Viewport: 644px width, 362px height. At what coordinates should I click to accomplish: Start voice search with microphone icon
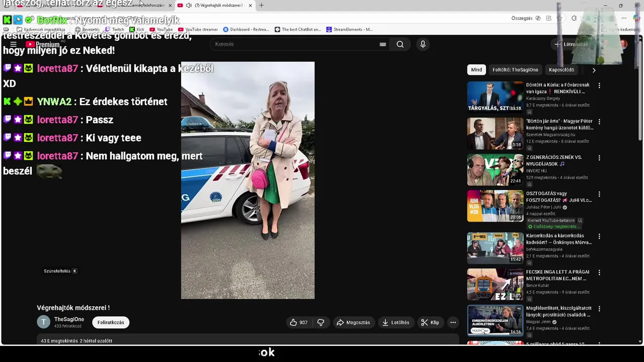point(423,44)
